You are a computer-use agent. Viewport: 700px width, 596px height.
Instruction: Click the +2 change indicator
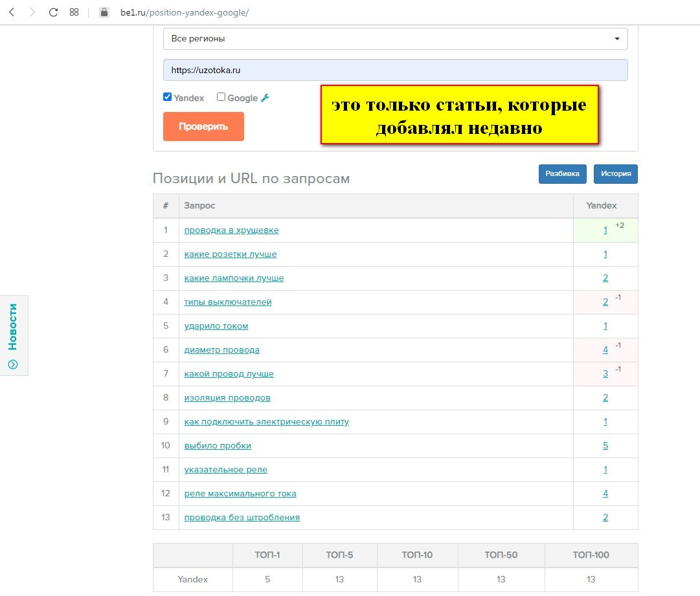620,225
